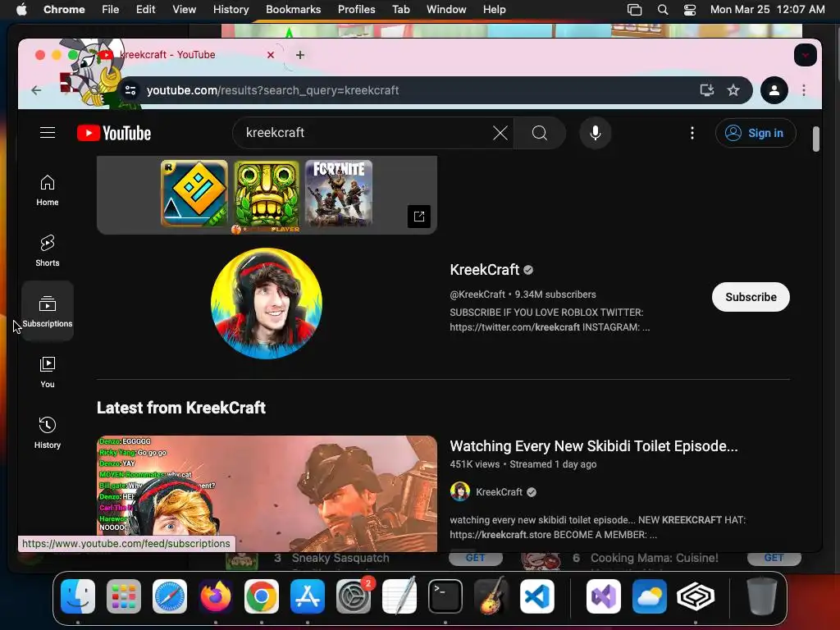This screenshot has height=630, width=840.
Task: Open Visual Studio Code from Dock
Action: pyautogui.click(x=536, y=596)
